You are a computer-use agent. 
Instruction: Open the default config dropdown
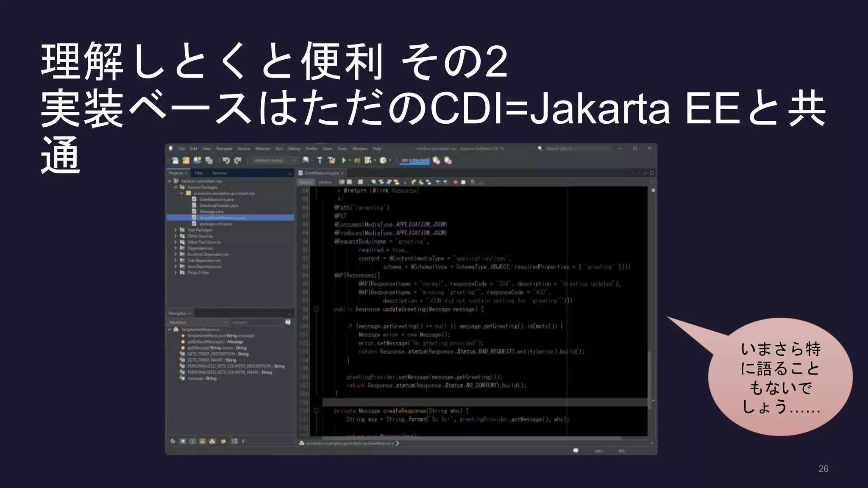(x=274, y=161)
